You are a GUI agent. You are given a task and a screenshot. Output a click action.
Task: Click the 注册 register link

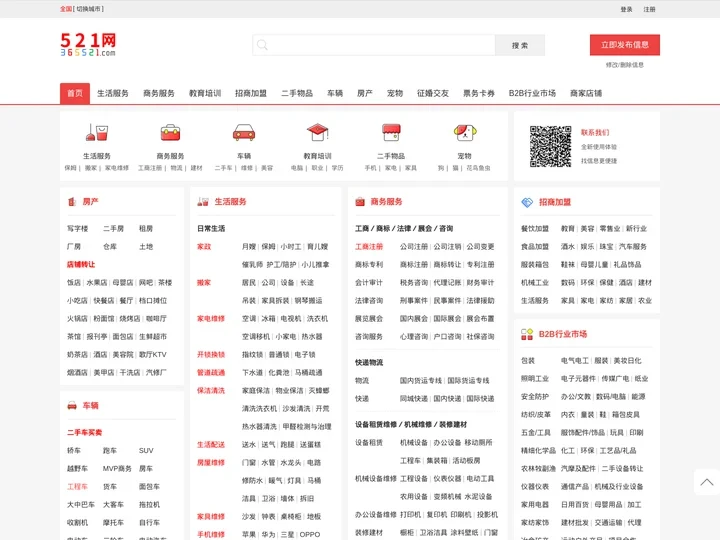tap(649, 9)
